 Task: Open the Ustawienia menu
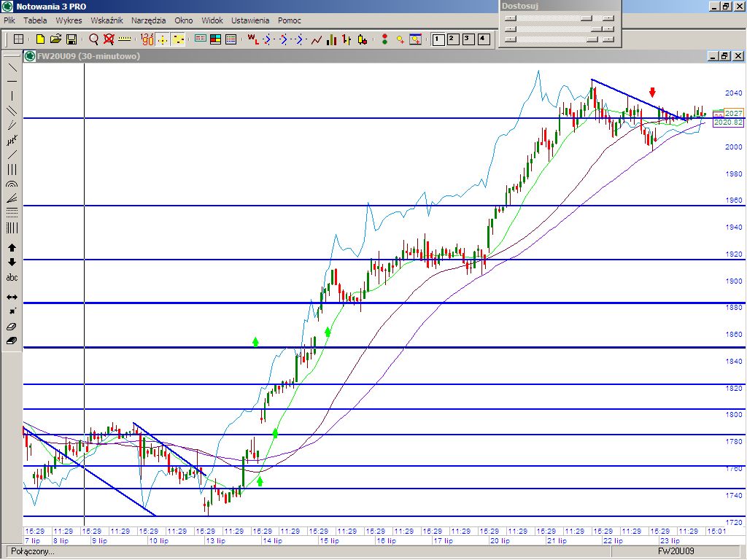(250, 20)
